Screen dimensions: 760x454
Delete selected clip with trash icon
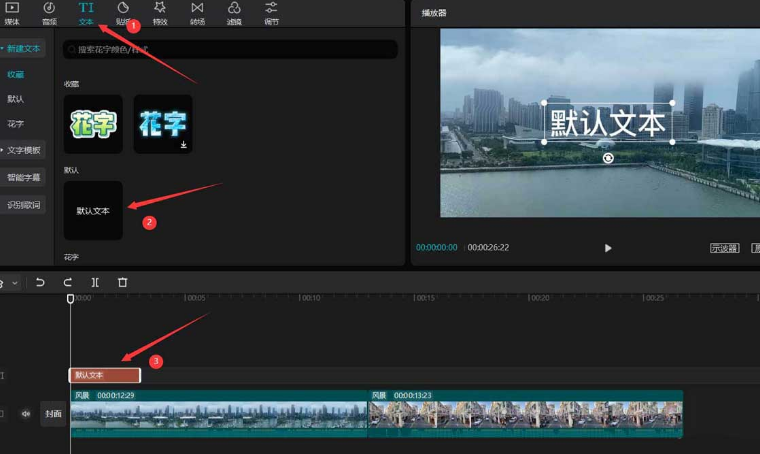[122, 283]
